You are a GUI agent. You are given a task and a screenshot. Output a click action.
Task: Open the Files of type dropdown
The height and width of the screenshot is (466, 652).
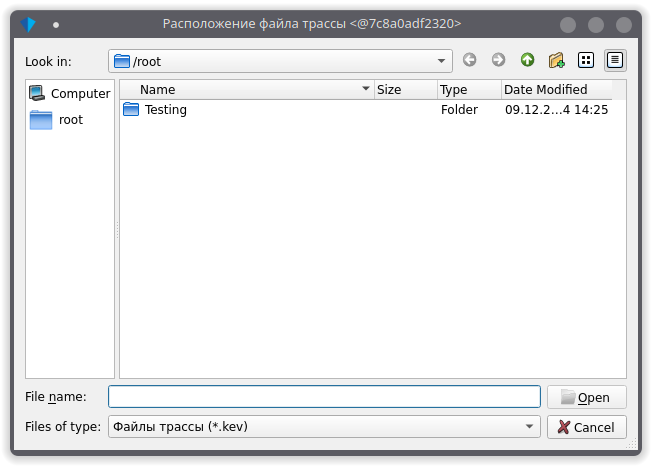click(529, 427)
